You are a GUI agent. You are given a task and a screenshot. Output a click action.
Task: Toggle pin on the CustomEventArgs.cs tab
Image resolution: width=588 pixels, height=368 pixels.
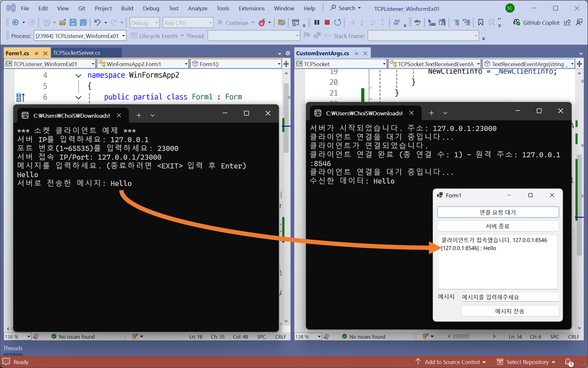click(x=356, y=53)
